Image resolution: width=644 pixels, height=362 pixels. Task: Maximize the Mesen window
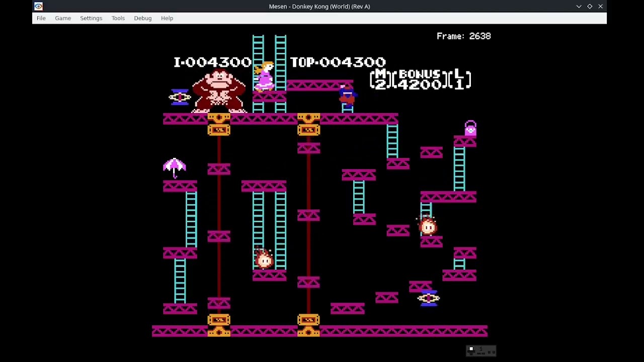pos(590,7)
